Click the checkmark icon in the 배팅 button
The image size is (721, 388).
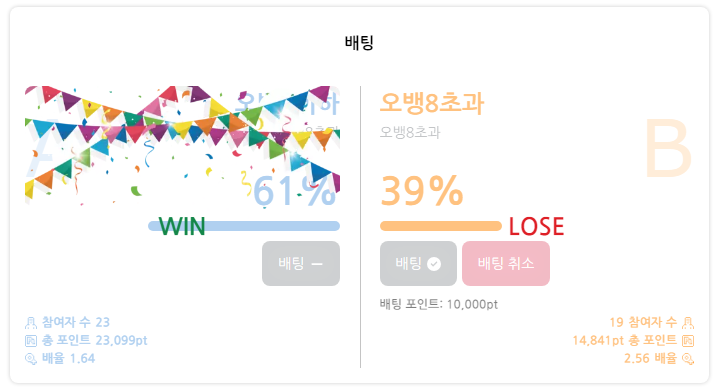click(434, 264)
